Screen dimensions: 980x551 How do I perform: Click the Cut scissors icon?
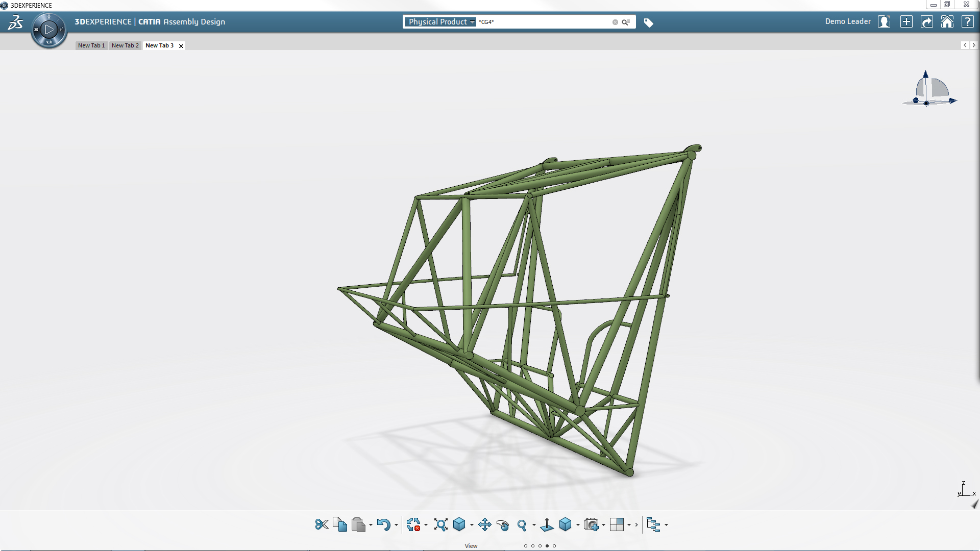point(322,524)
